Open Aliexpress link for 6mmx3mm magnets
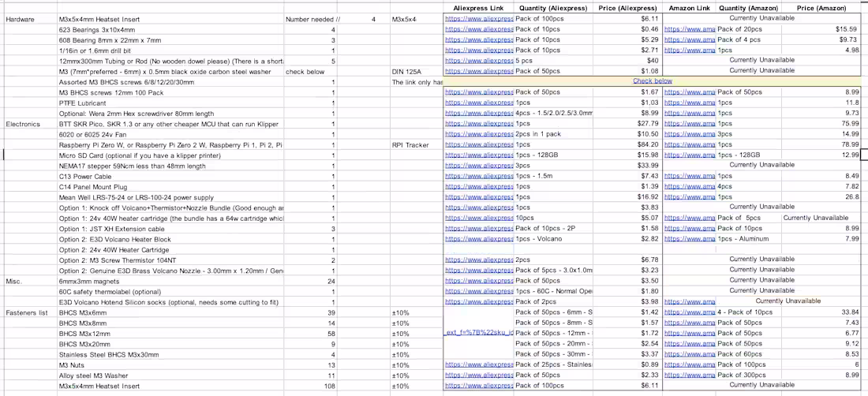The width and height of the screenshot is (868, 396). click(x=479, y=280)
